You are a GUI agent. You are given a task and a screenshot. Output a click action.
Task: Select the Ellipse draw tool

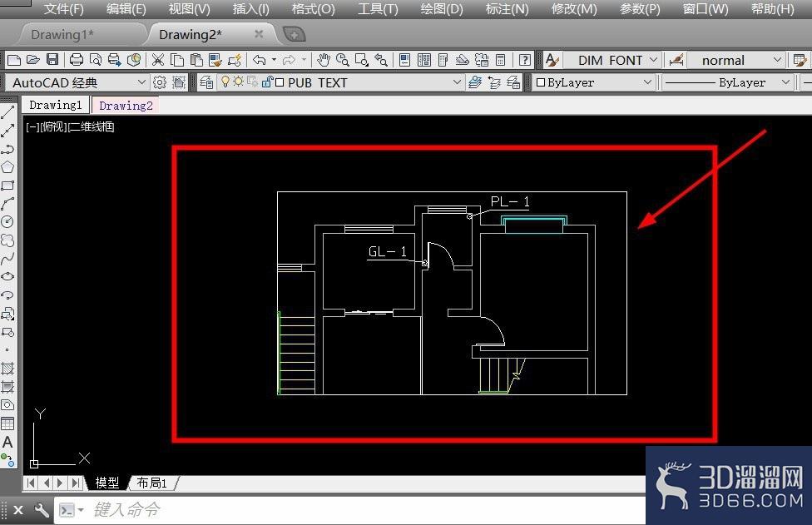[x=7, y=276]
